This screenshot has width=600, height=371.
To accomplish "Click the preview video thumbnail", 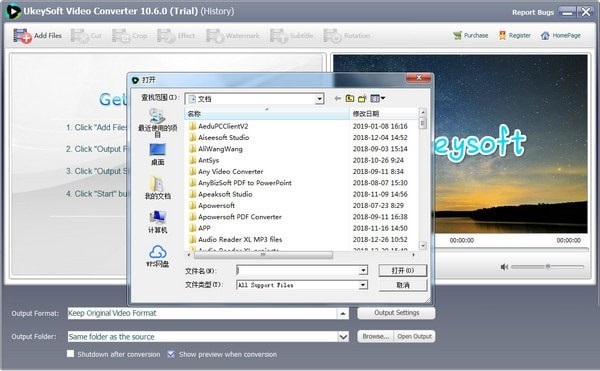I will (460, 144).
